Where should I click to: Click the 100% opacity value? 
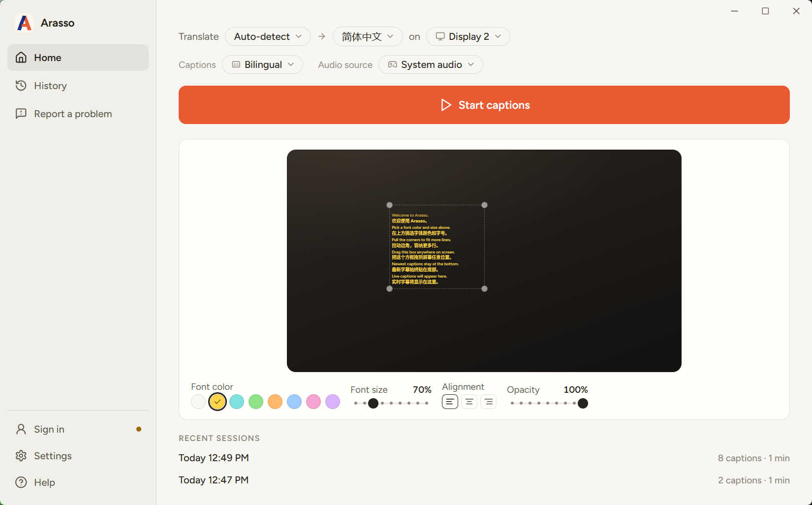(x=576, y=389)
